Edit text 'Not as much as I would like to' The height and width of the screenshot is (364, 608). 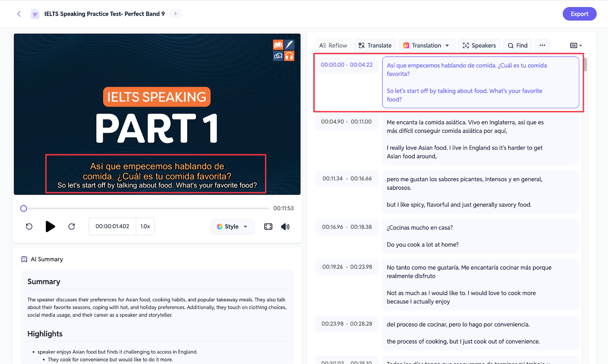(461, 297)
